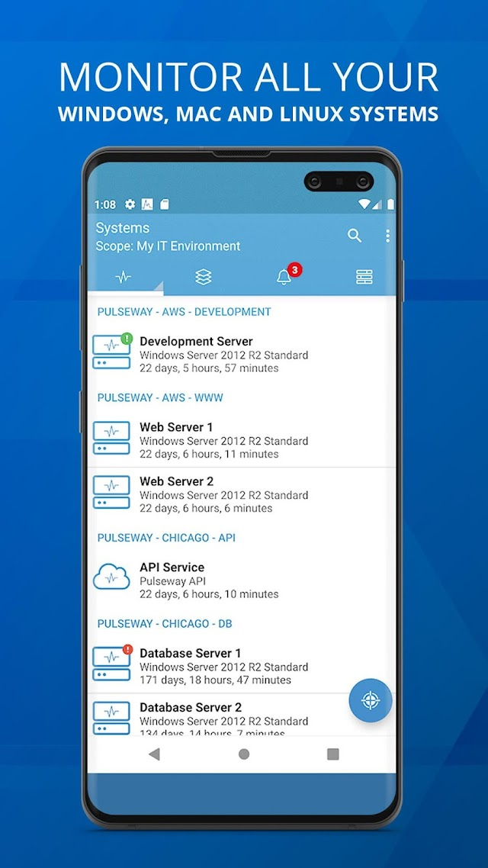
Task: Tap the Android home circle button
Action: [x=243, y=754]
